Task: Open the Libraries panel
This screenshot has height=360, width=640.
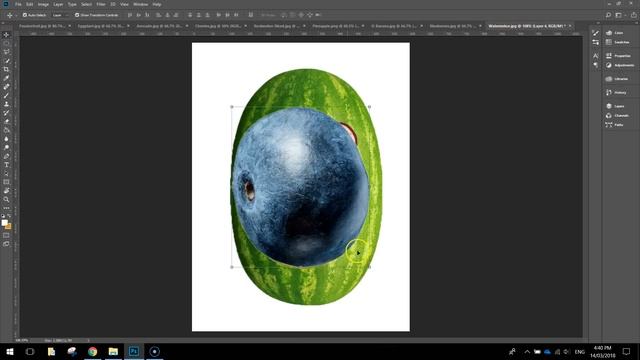Action: pos(617,79)
